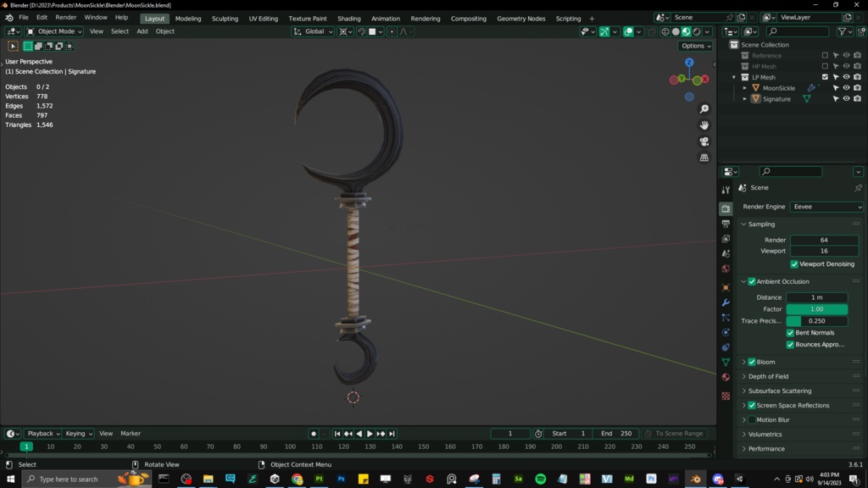This screenshot has width=868, height=488.
Task: Switch to the Output printer properties tab
Action: pyautogui.click(x=726, y=224)
